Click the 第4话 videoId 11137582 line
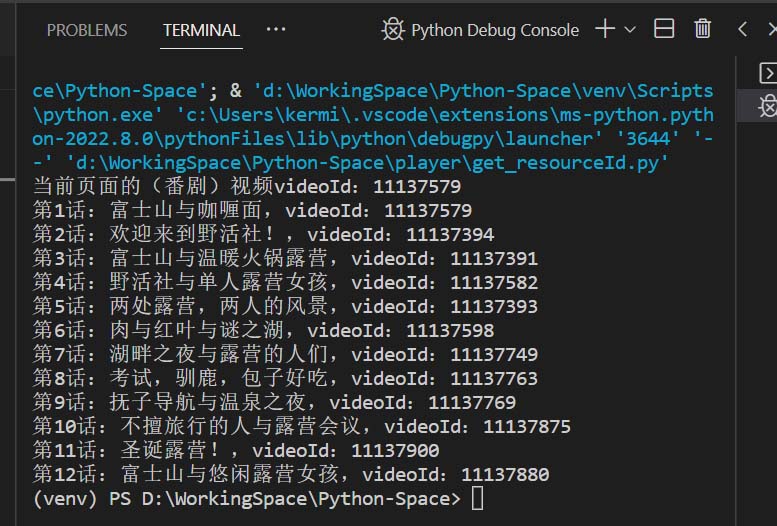The image size is (777, 526). 285,282
